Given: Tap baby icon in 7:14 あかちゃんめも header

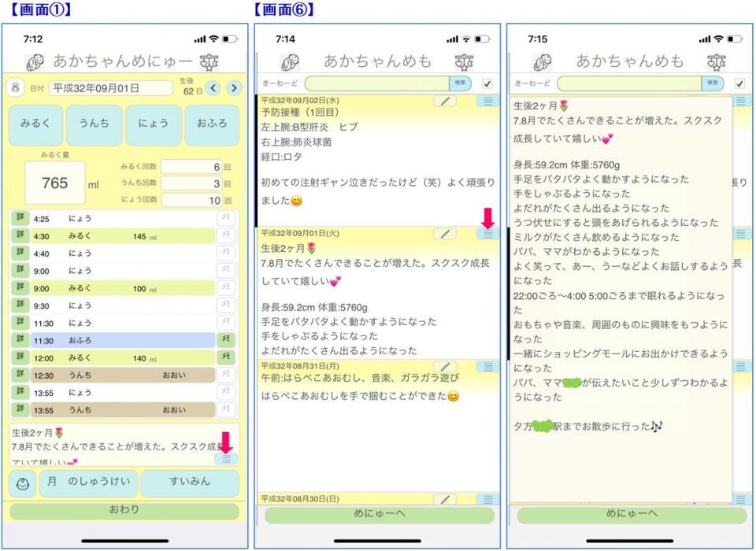Looking at the screenshot, I should point(290,62).
